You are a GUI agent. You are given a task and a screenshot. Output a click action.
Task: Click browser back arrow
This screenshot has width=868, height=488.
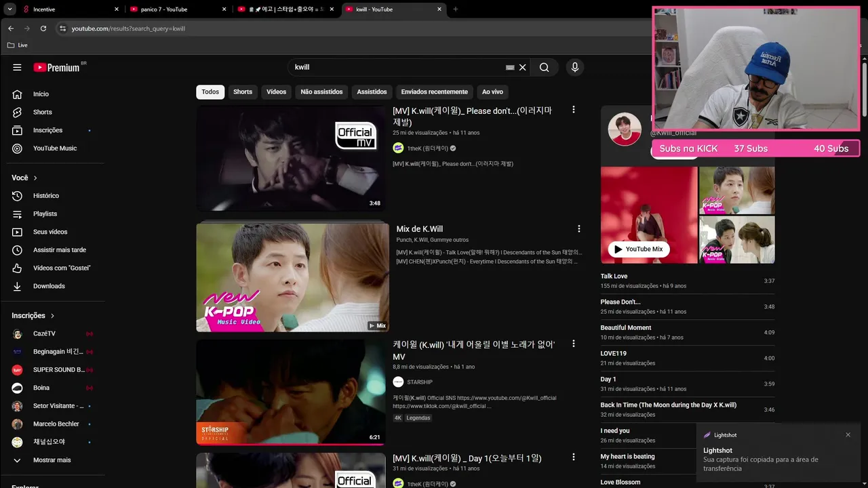coord(11,28)
